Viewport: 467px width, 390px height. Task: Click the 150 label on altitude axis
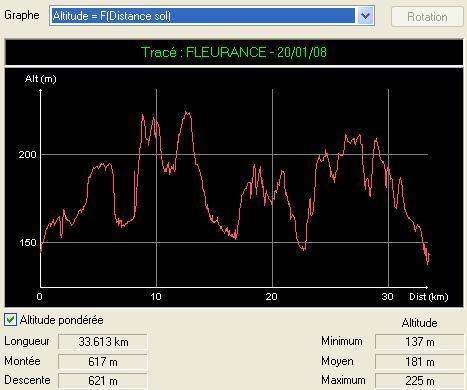click(x=27, y=242)
